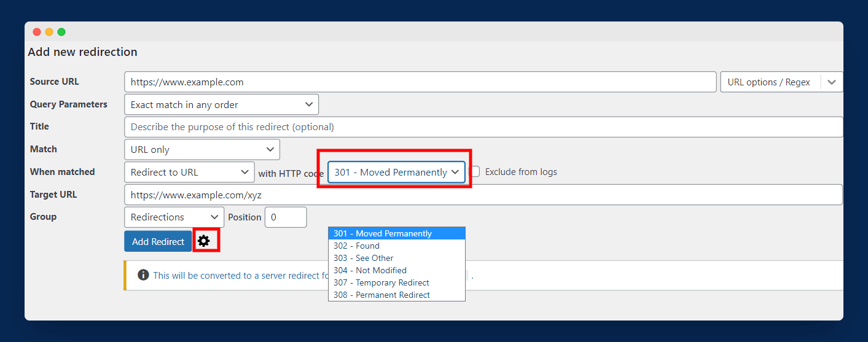Expand the Match dropdown set to URL only
Screen dimensions: 868x342
click(201, 149)
